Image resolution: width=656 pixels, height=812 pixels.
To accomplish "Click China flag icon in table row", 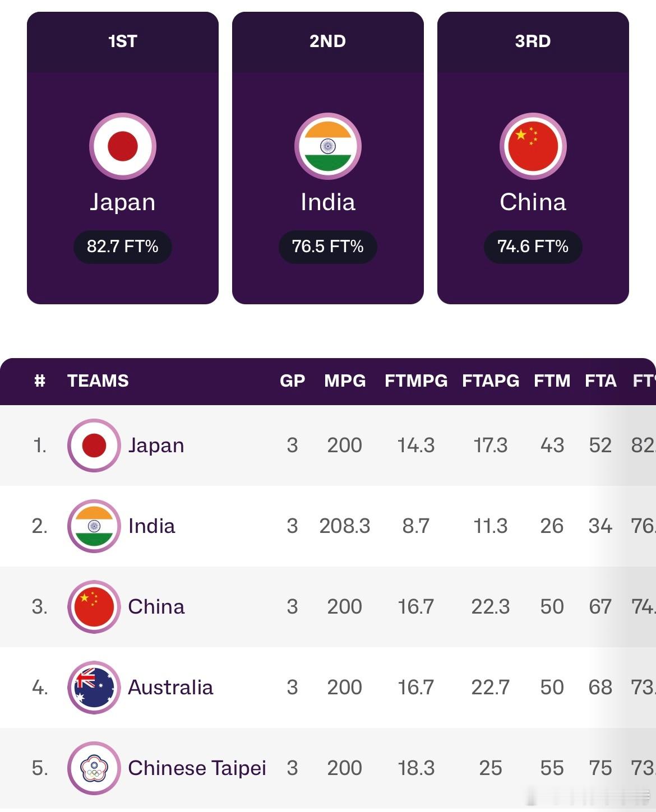I will 94,607.
